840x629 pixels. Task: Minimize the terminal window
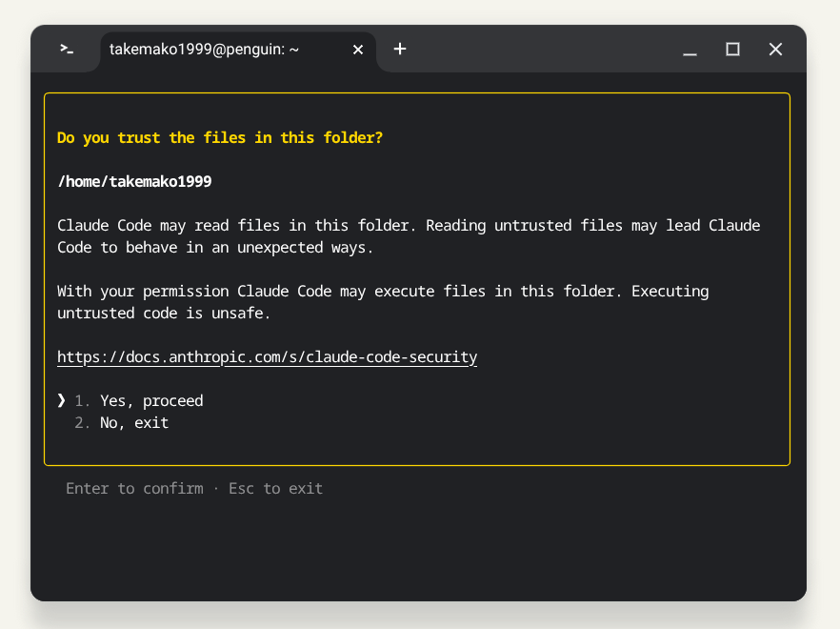(690, 50)
